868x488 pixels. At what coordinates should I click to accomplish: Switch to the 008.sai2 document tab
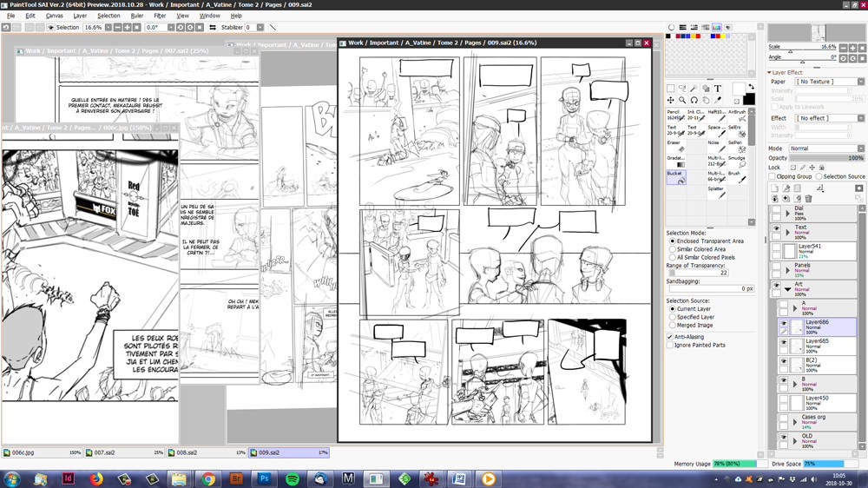tap(207, 452)
